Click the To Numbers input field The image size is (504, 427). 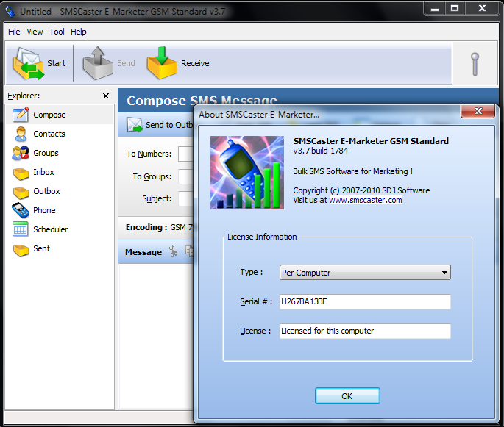click(x=186, y=154)
